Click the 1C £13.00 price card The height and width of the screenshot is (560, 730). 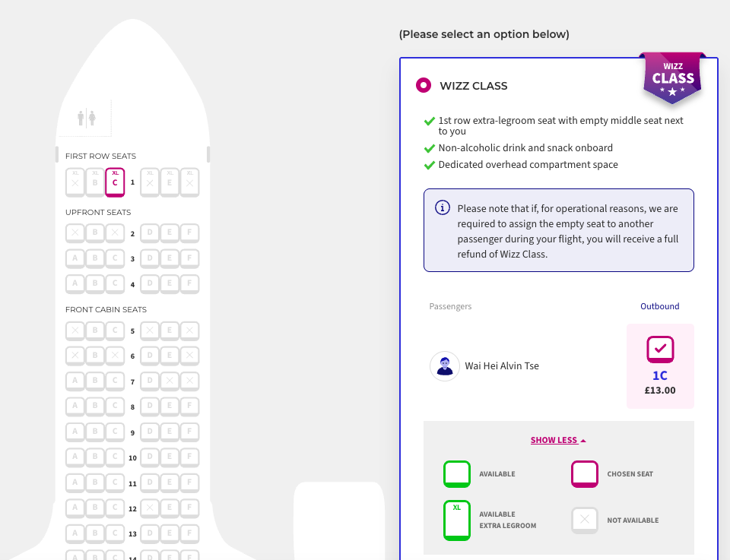660,366
